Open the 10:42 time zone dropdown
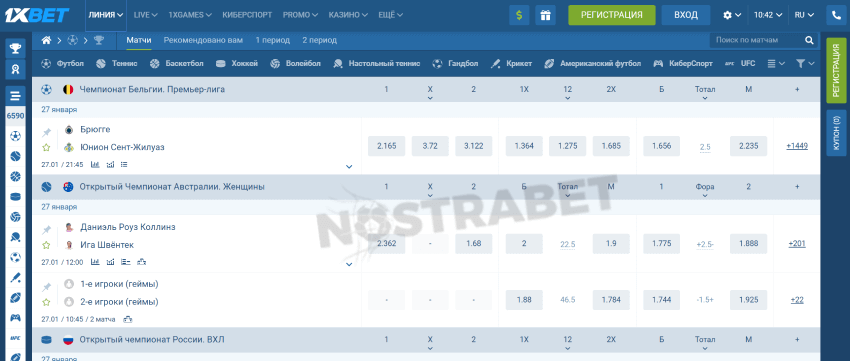The width and height of the screenshot is (850, 361). [767, 15]
